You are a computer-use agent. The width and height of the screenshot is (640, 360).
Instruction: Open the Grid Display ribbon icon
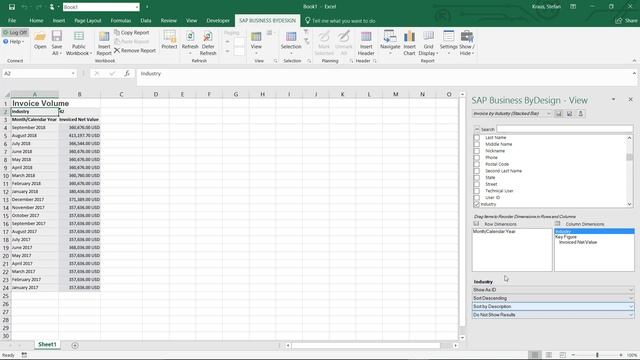click(428, 43)
